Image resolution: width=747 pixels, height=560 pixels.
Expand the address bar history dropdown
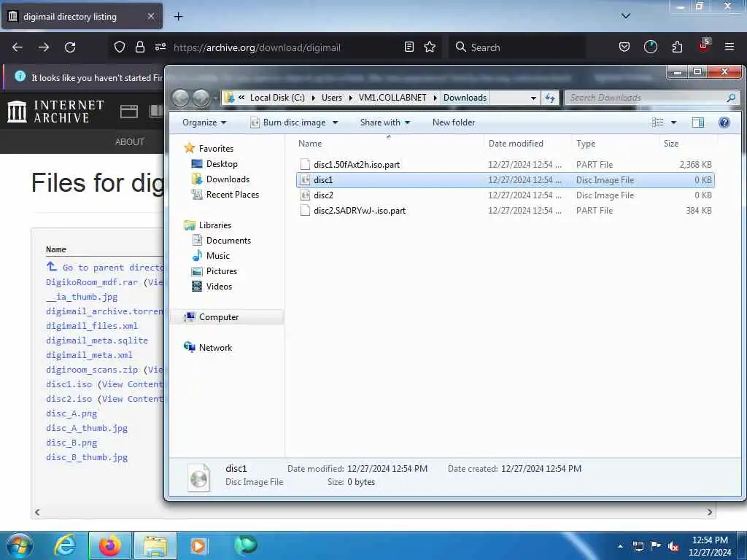point(533,98)
